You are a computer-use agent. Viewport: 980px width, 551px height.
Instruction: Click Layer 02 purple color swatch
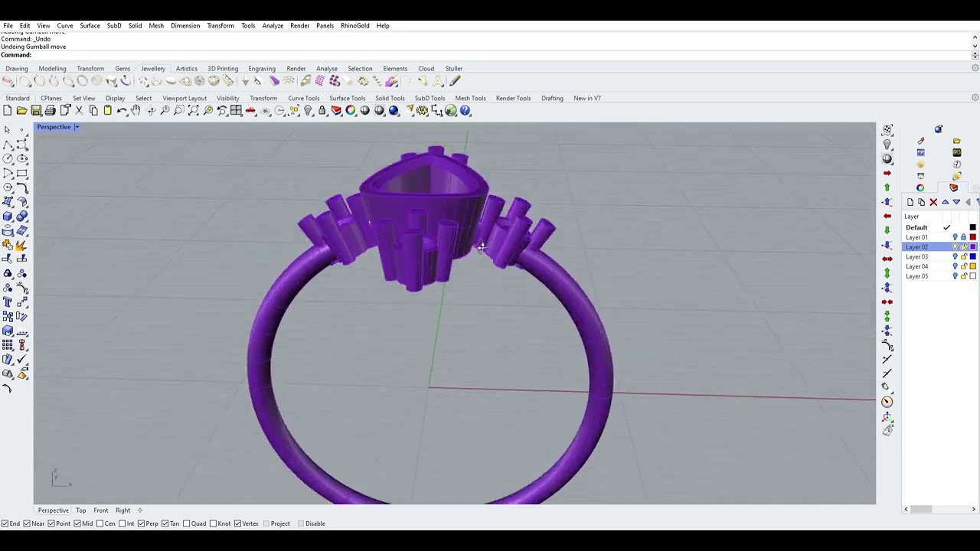coord(973,247)
